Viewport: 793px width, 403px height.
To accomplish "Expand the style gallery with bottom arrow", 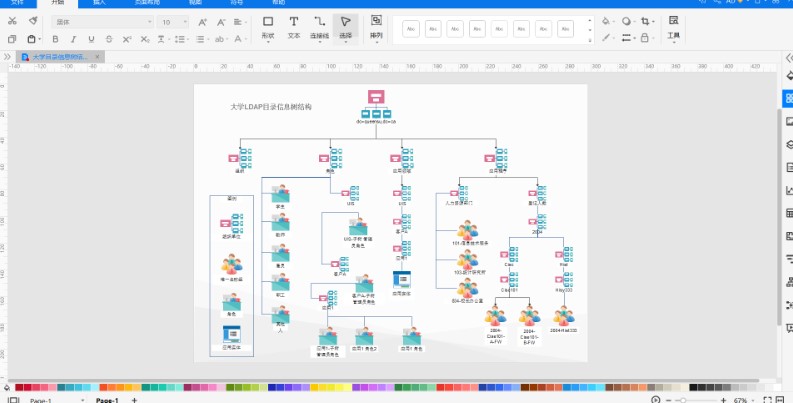I will pyautogui.click(x=590, y=39).
